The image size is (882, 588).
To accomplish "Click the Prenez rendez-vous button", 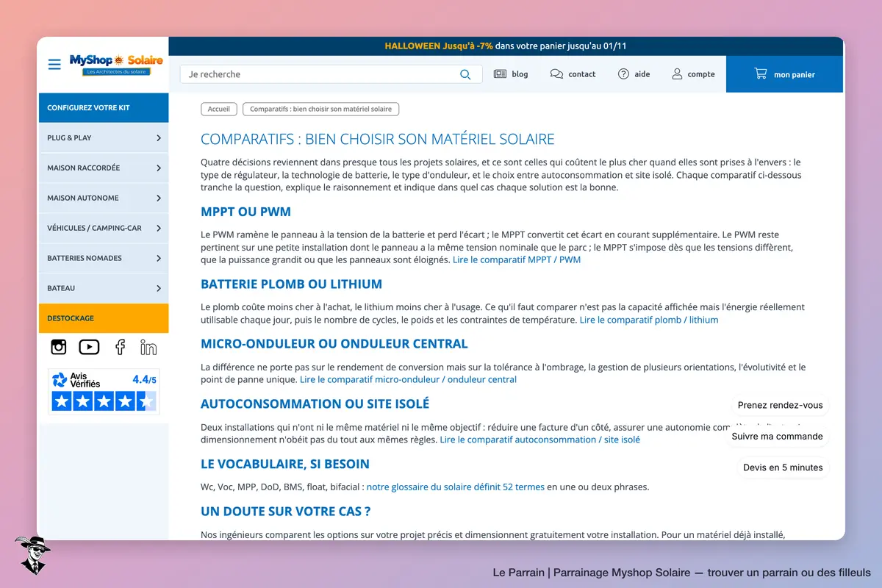I will (781, 405).
